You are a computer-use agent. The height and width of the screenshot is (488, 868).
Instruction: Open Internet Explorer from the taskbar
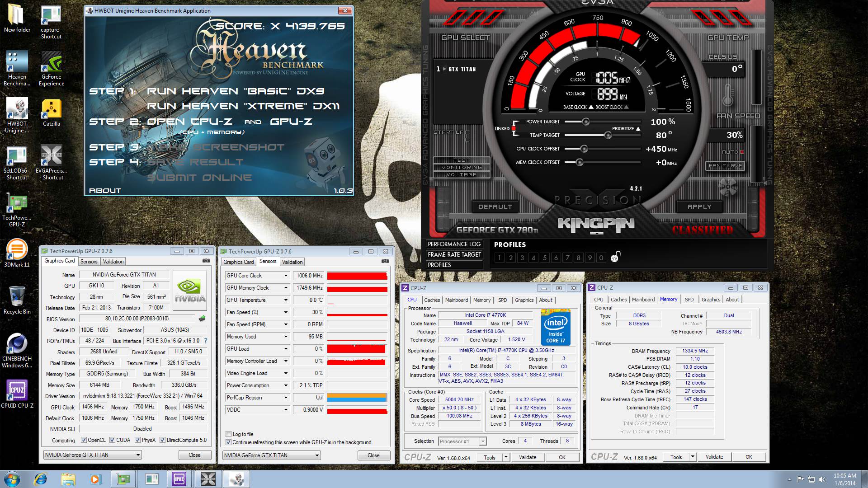41,479
